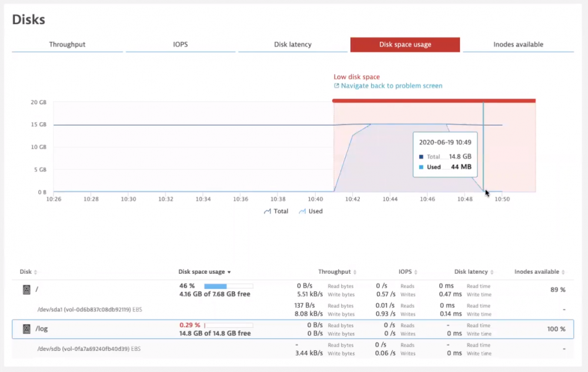Viewport: 588px width, 372px height.
Task: Select the Used legend icon under the chart
Action: coord(303,211)
